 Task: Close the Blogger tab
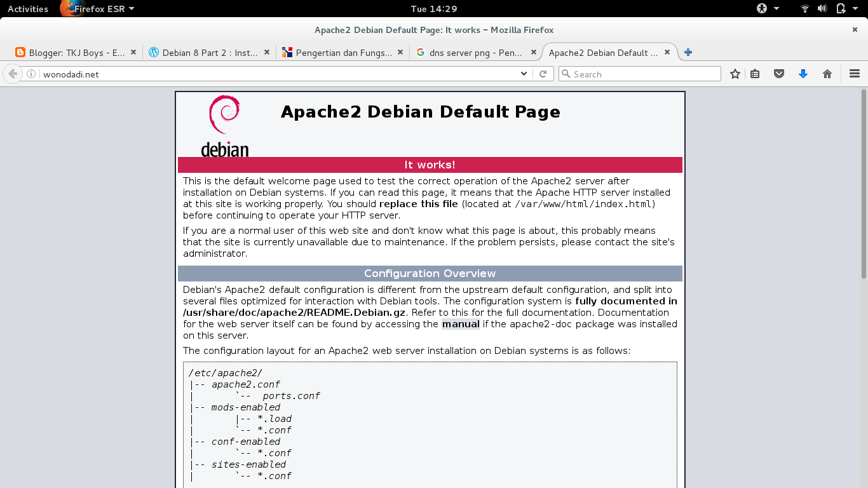(133, 53)
